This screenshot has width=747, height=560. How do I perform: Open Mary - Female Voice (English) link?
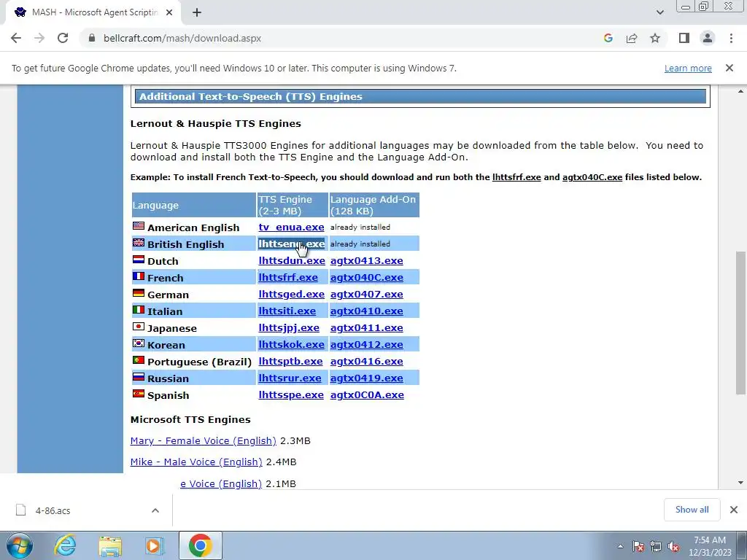[203, 441]
